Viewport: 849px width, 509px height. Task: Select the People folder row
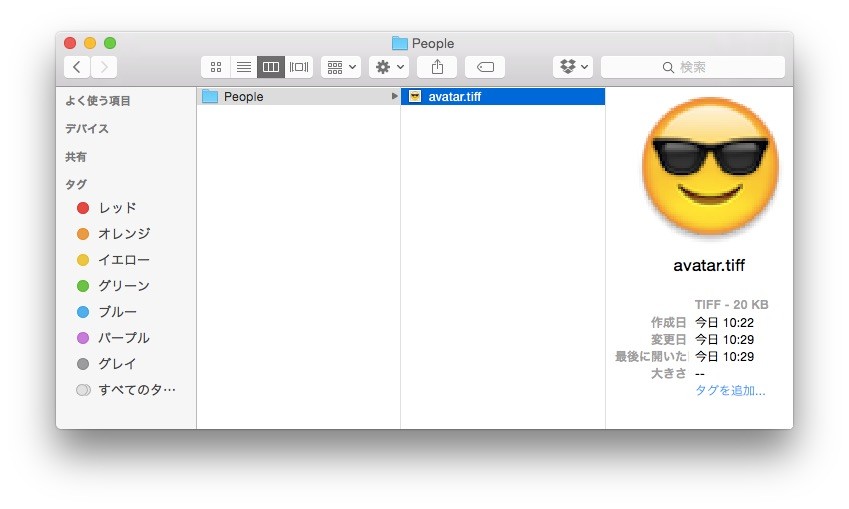click(298, 96)
